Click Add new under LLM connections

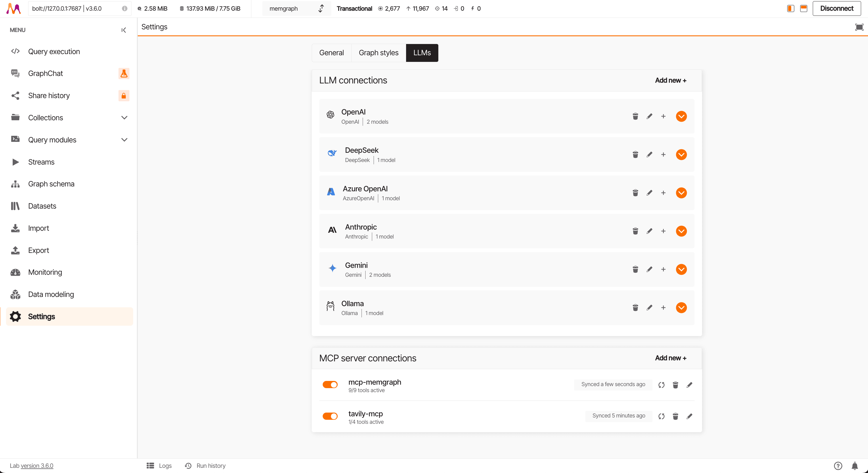click(670, 80)
